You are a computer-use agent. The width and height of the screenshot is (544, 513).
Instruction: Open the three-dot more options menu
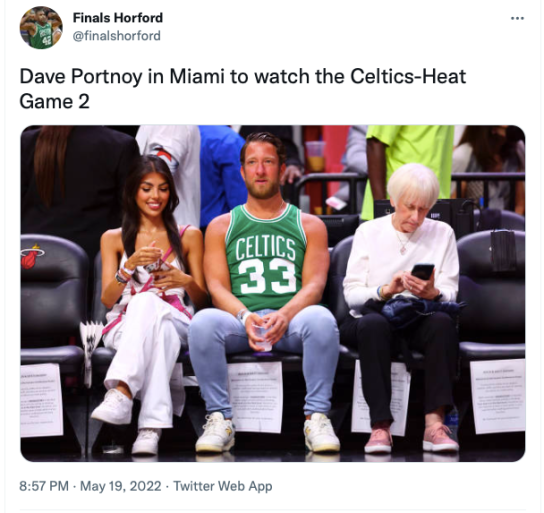click(x=517, y=18)
